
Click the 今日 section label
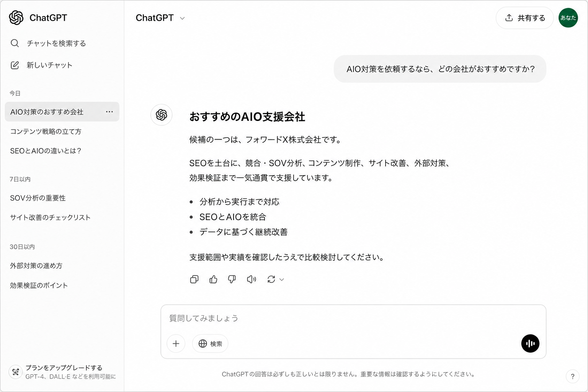15,93
